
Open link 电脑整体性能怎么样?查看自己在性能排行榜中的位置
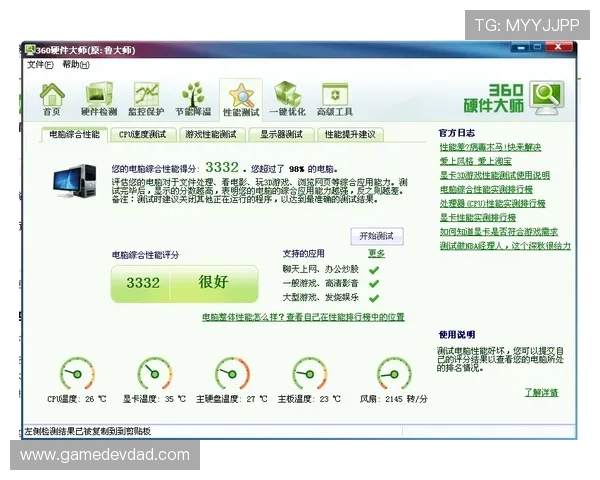[x=303, y=317]
